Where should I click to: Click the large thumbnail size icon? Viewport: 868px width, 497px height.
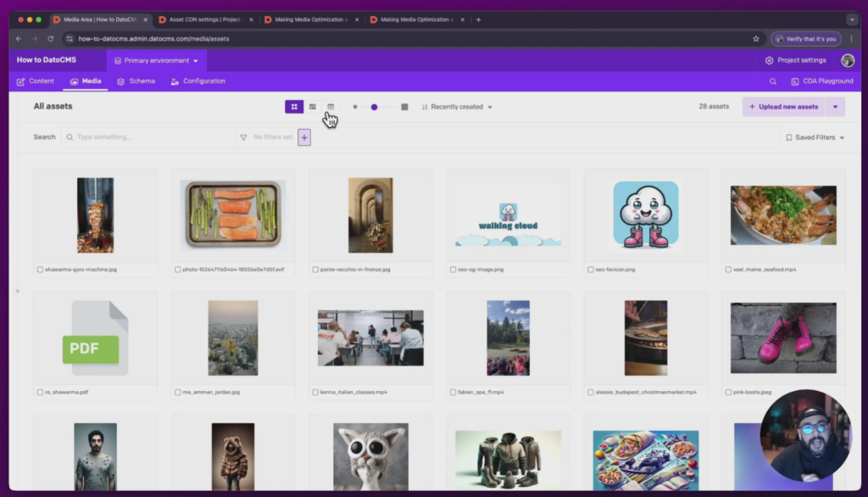pyautogui.click(x=404, y=107)
